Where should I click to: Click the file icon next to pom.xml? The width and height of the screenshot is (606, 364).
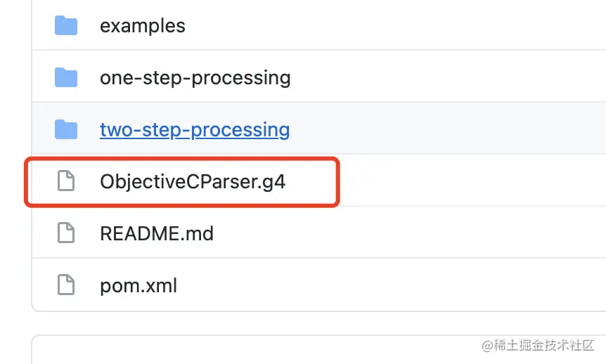pyautogui.click(x=66, y=285)
